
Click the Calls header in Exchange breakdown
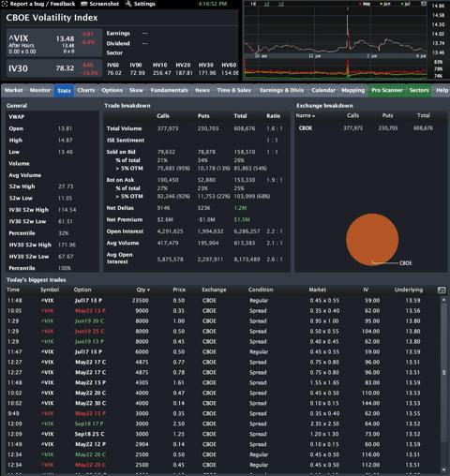(352, 115)
